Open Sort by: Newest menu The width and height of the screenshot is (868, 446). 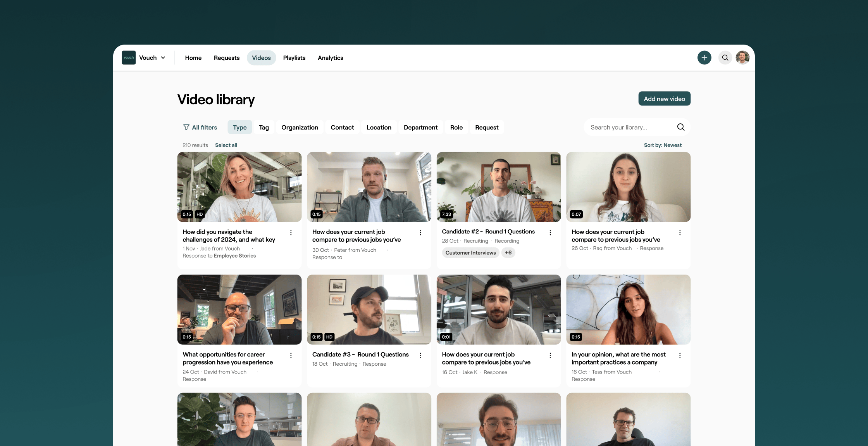663,145
